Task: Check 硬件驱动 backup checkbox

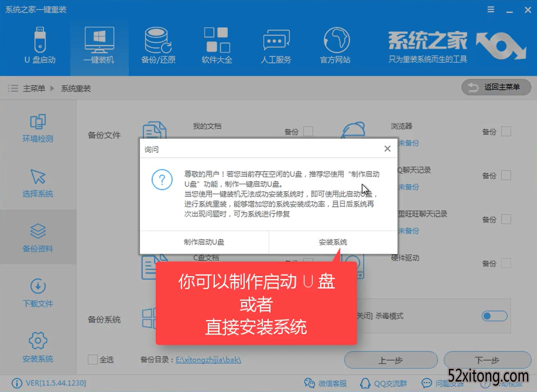Action: (506, 263)
